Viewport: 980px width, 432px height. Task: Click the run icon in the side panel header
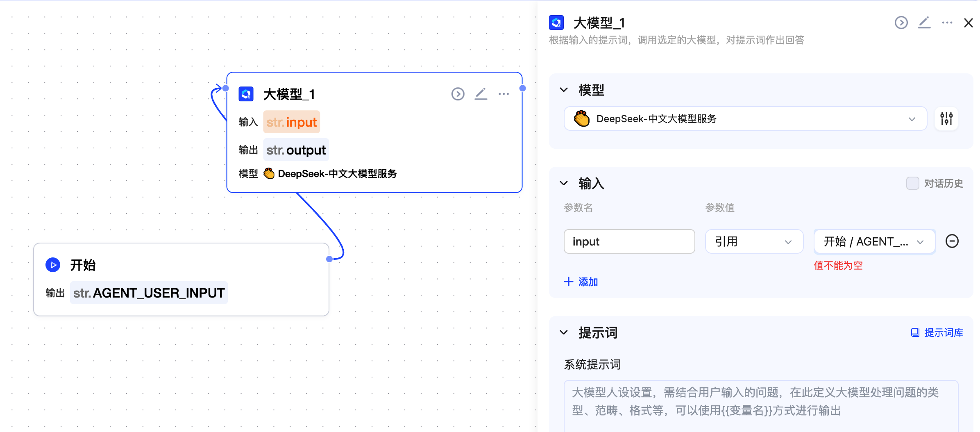point(901,23)
